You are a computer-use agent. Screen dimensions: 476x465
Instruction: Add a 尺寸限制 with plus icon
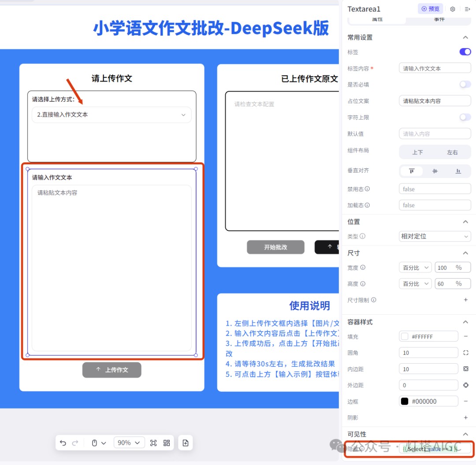(x=466, y=300)
